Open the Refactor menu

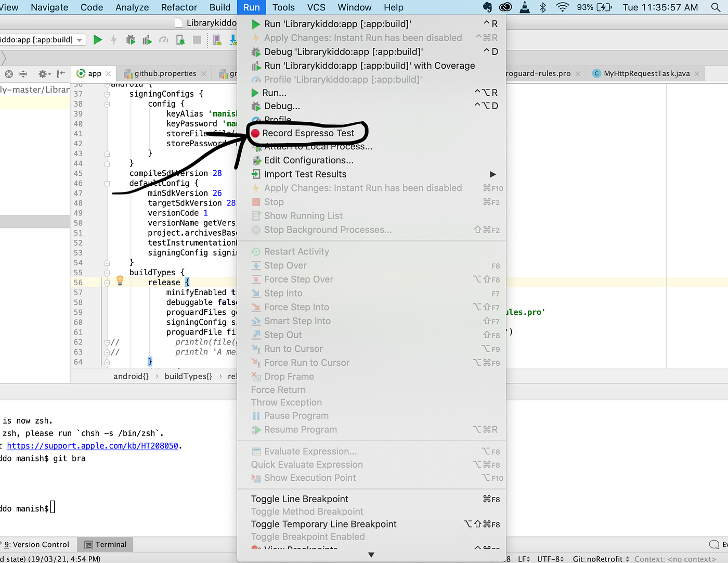point(179,7)
